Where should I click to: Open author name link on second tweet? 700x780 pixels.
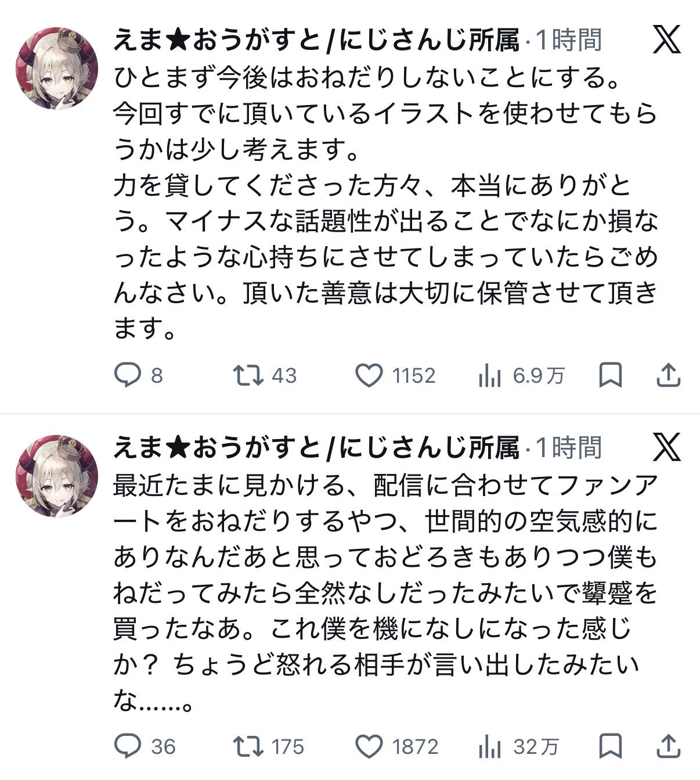[316, 448]
